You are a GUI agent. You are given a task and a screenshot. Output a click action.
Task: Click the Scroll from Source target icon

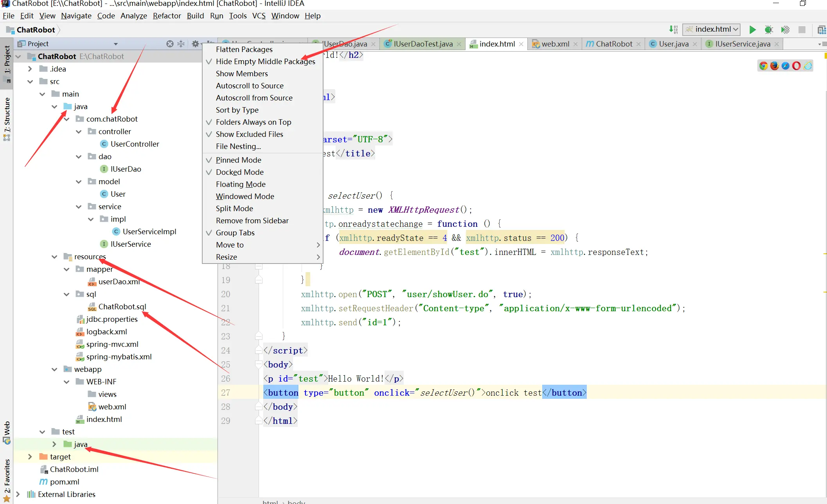tap(170, 44)
